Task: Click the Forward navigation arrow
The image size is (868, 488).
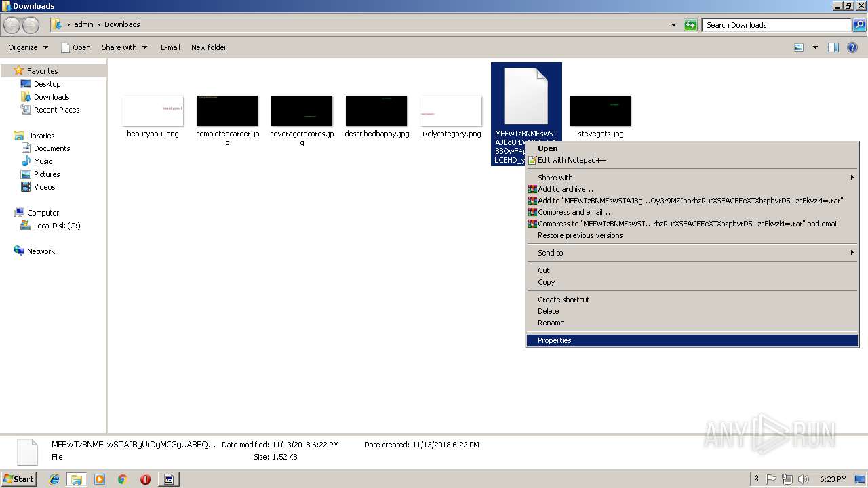Action: pyautogui.click(x=31, y=25)
